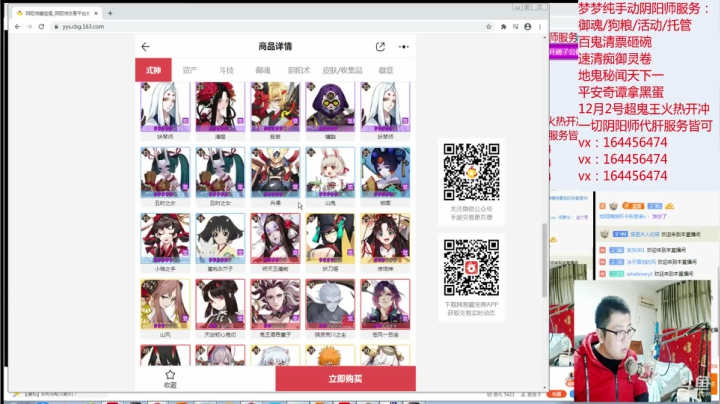
Task: Open the 天剑韧心鬼切 card
Action: (x=220, y=309)
